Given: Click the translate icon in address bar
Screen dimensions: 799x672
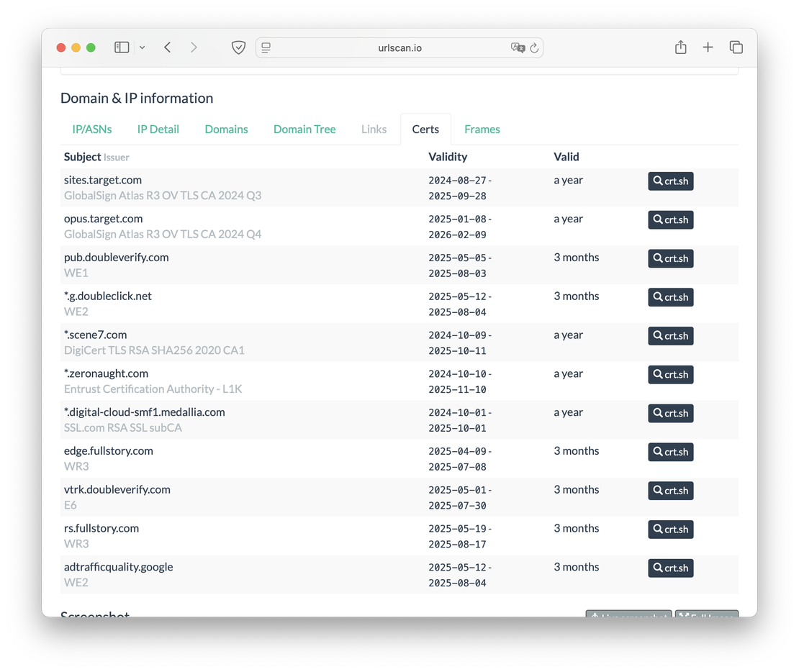Looking at the screenshot, I should coord(517,47).
